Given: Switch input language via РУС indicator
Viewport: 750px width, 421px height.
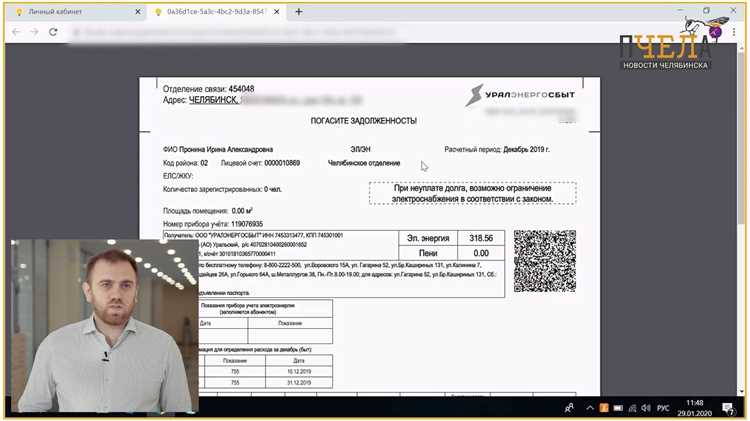Looking at the screenshot, I should point(663,408).
